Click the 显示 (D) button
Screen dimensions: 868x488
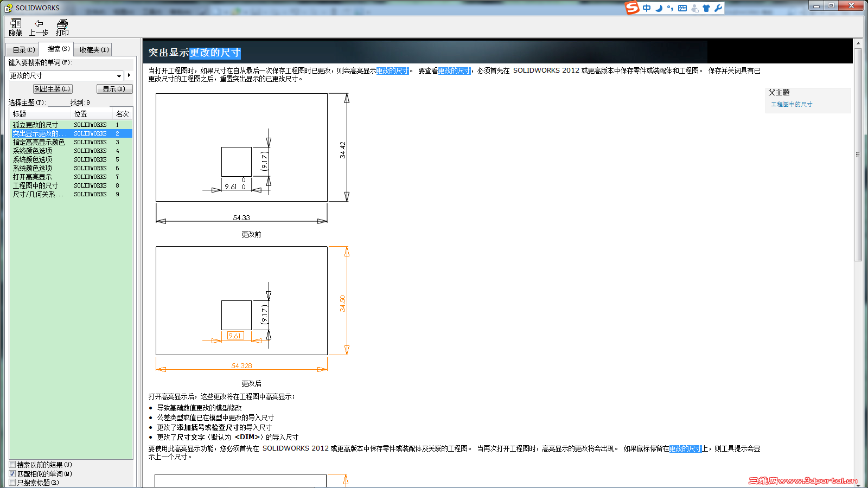pos(114,89)
